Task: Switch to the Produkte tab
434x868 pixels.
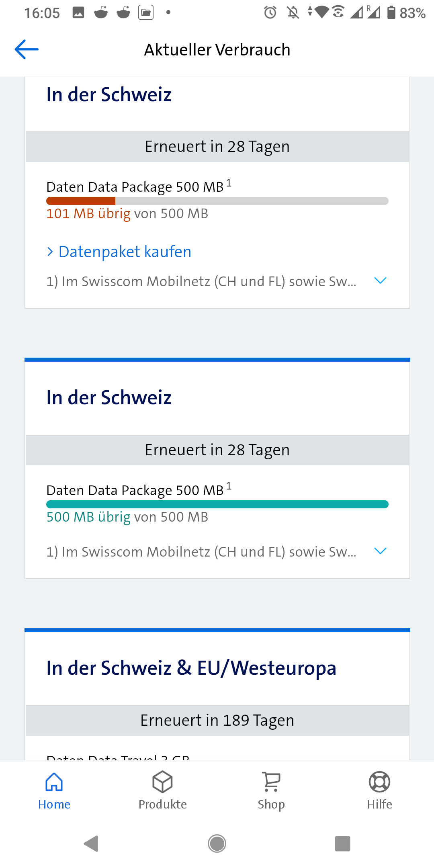Action: 163,790
